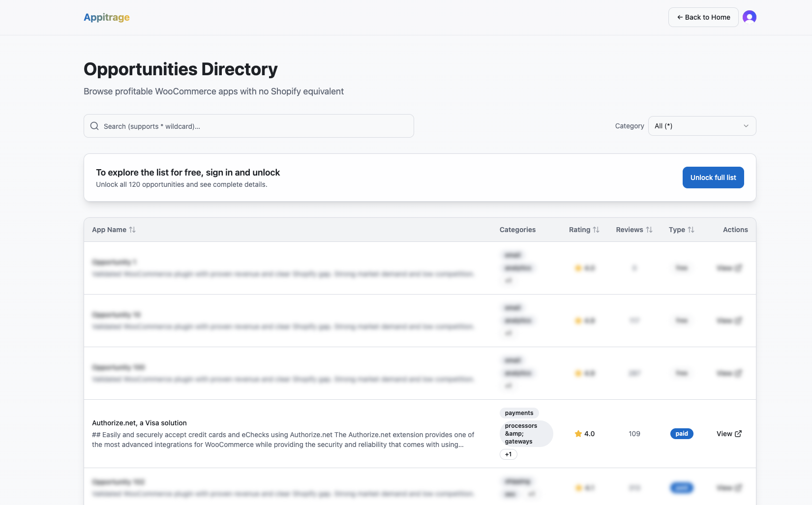Sort by Reviews column arrows
The image size is (812, 505).
tap(649, 230)
